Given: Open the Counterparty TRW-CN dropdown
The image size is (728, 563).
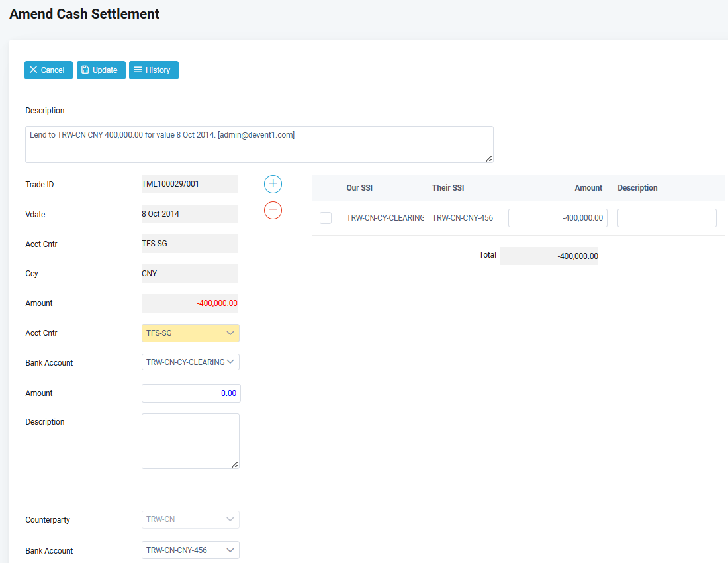Looking at the screenshot, I should click(191, 520).
